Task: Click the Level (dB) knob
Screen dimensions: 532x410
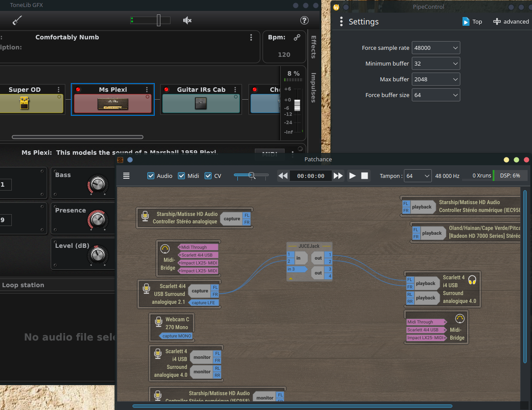Action: (x=98, y=255)
